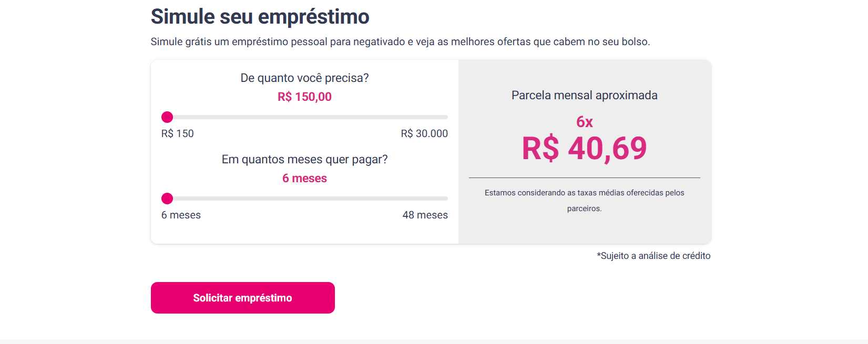The height and width of the screenshot is (344, 868).
Task: Click the 'Em quantos meses quer pagar?' label
Action: (304, 160)
